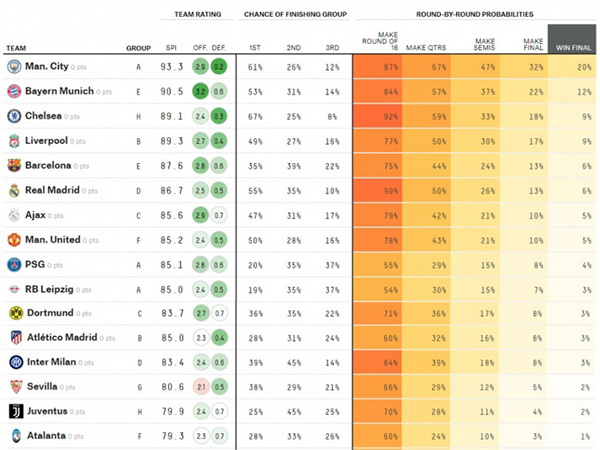Click the GROUP column header
This screenshot has height=450, width=600.
[x=138, y=47]
